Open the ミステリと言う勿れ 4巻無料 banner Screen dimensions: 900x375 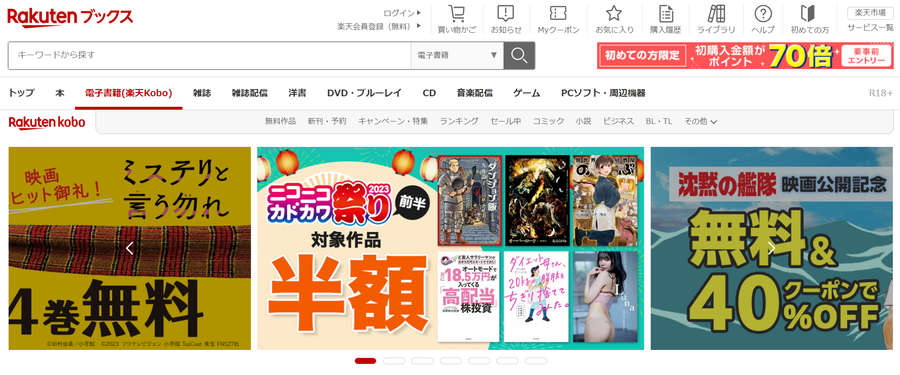pyautogui.click(x=130, y=248)
